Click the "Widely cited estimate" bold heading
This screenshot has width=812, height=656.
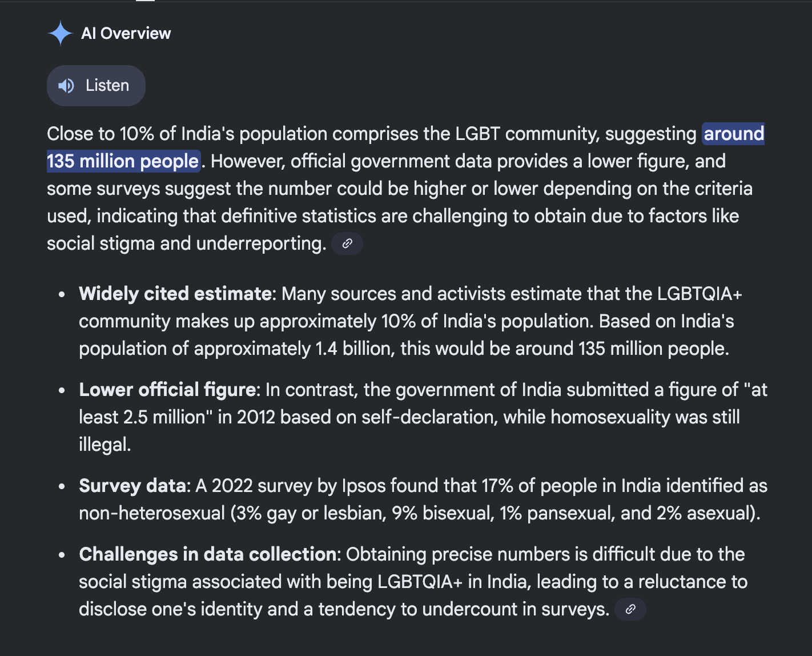point(175,294)
